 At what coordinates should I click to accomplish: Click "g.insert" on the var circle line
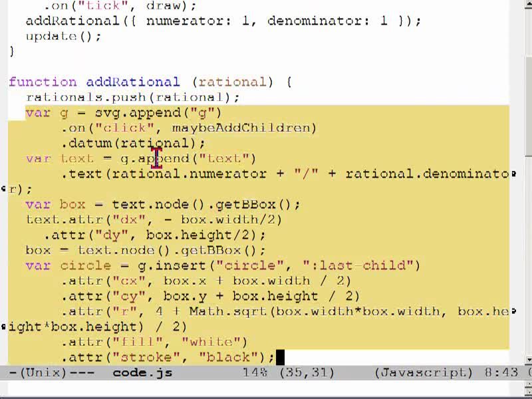[172, 265]
